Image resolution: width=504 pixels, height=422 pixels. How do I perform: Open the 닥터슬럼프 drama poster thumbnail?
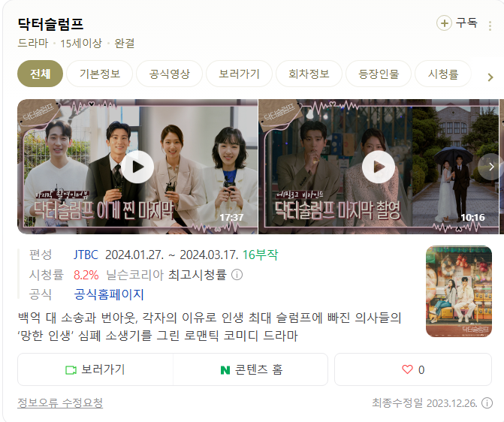click(x=459, y=291)
